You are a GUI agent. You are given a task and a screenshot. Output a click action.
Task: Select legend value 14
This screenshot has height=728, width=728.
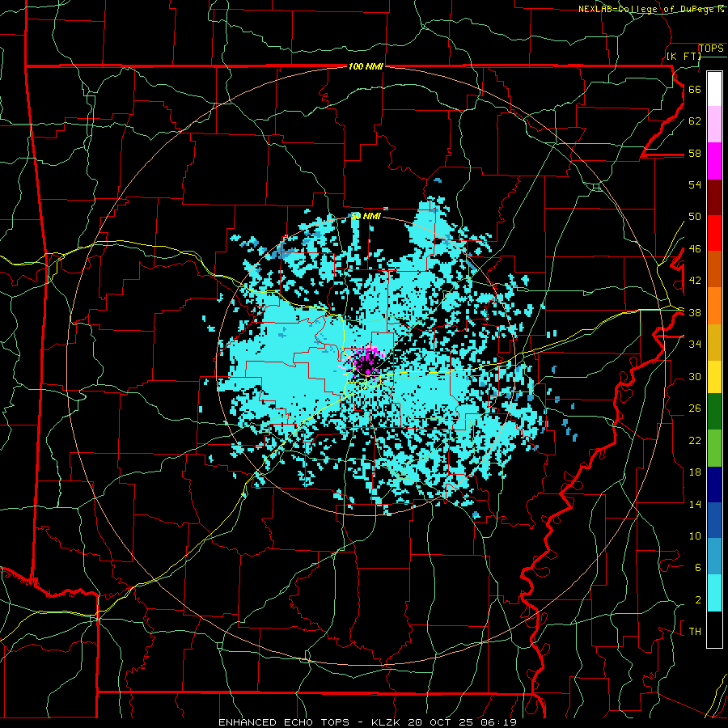(695, 504)
